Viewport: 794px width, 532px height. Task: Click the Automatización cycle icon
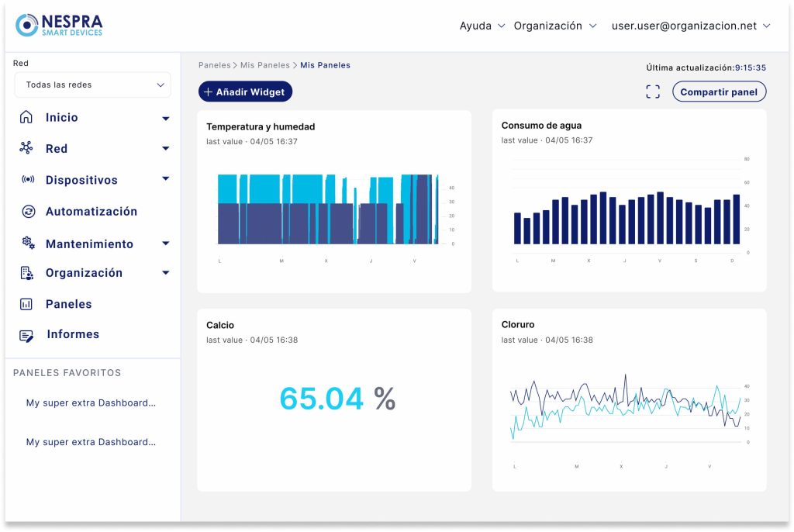point(29,211)
